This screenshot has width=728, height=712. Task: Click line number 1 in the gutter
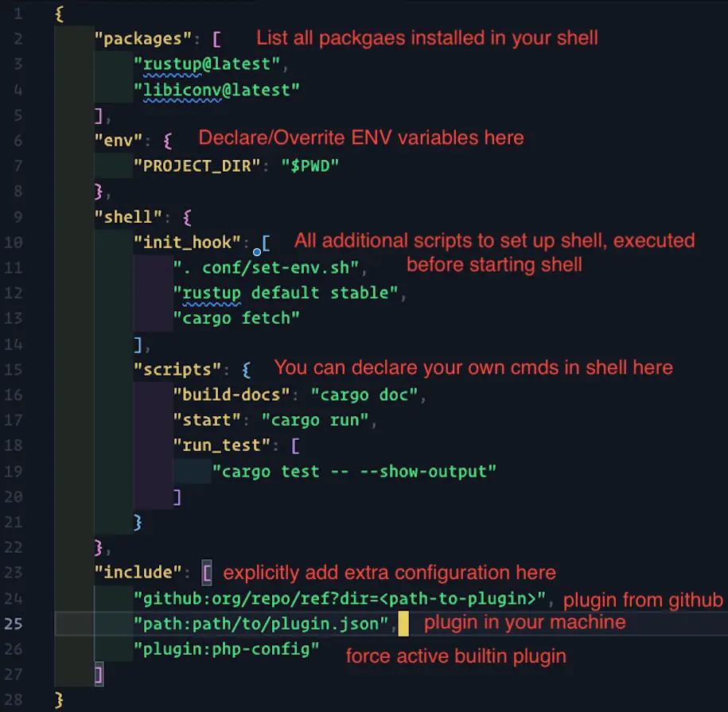tap(18, 14)
